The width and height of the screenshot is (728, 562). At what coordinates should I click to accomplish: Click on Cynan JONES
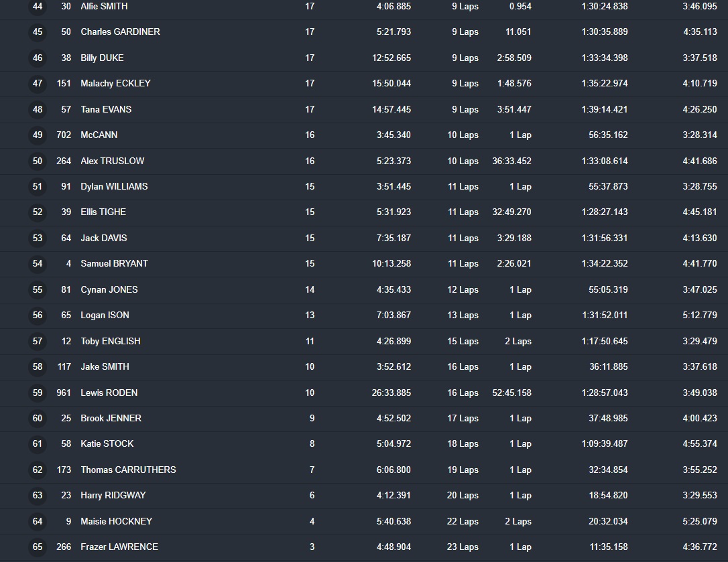[109, 289]
